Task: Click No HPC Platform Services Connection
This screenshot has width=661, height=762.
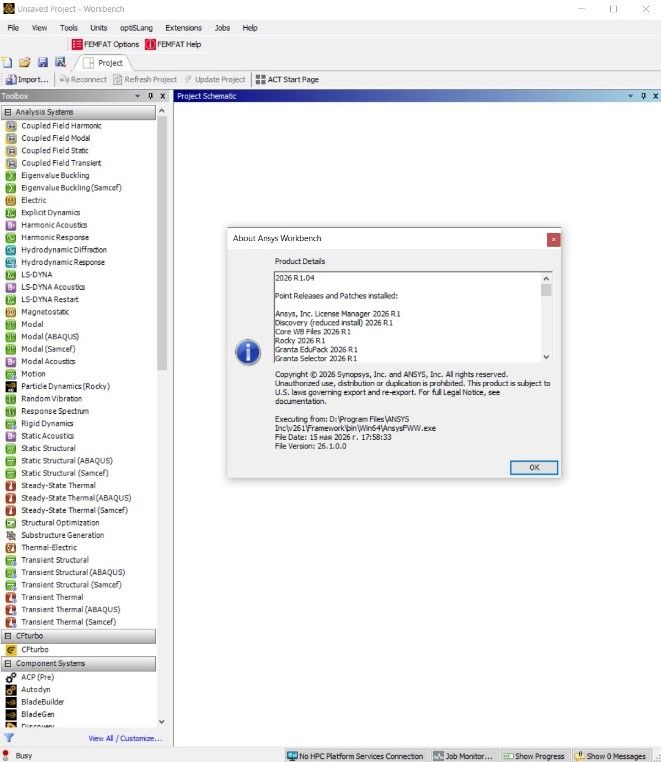Action: point(355,756)
